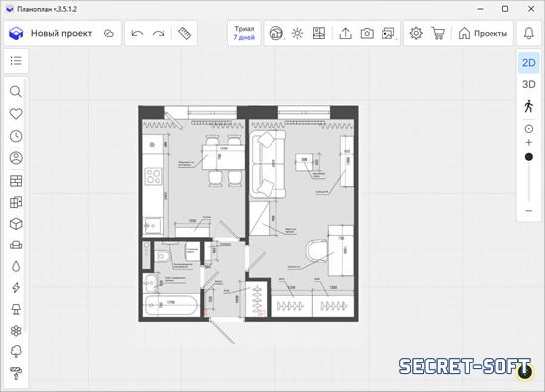Open the lighting lamp icon category
545x392 pixels.
[x=16, y=309]
